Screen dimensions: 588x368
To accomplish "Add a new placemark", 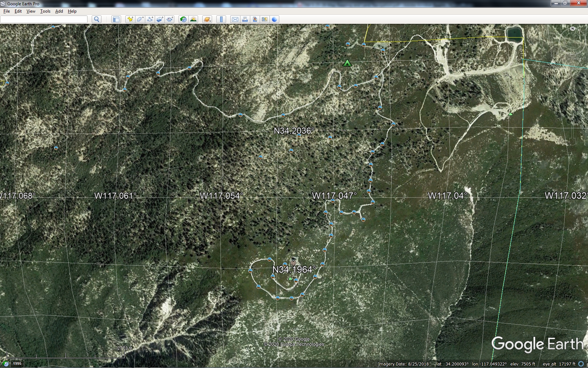I will pyautogui.click(x=130, y=19).
